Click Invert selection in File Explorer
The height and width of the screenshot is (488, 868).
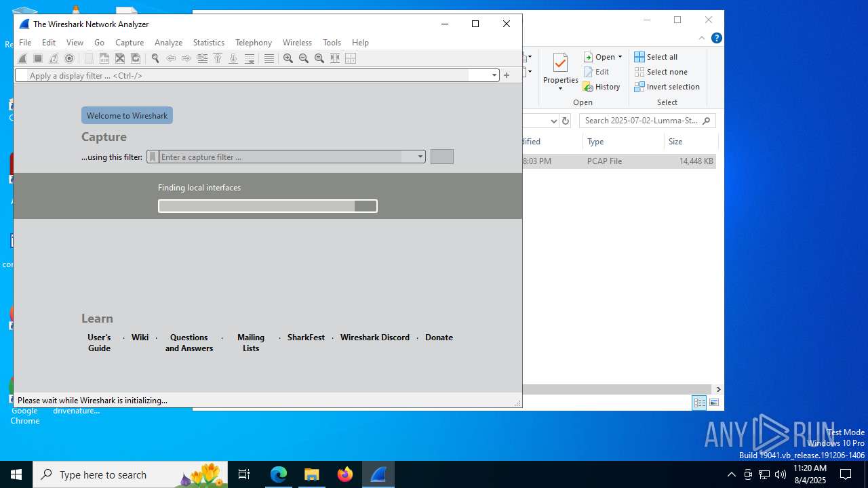coord(667,87)
